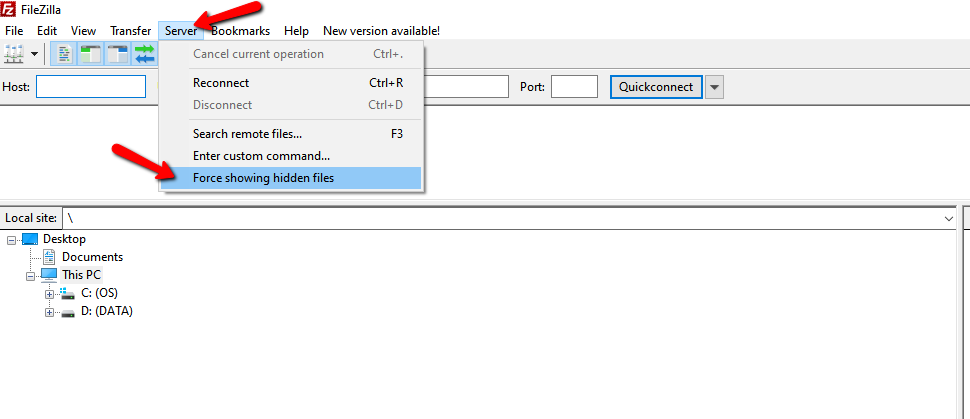The width and height of the screenshot is (970, 419).
Task: Toggle the transfer queue display icon
Action: (145, 54)
